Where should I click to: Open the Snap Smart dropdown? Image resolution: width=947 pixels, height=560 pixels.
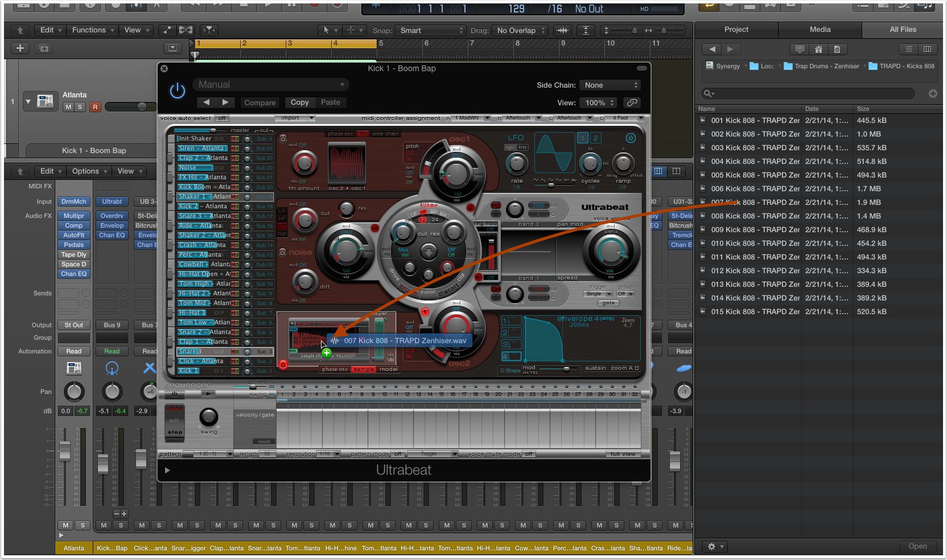click(431, 30)
